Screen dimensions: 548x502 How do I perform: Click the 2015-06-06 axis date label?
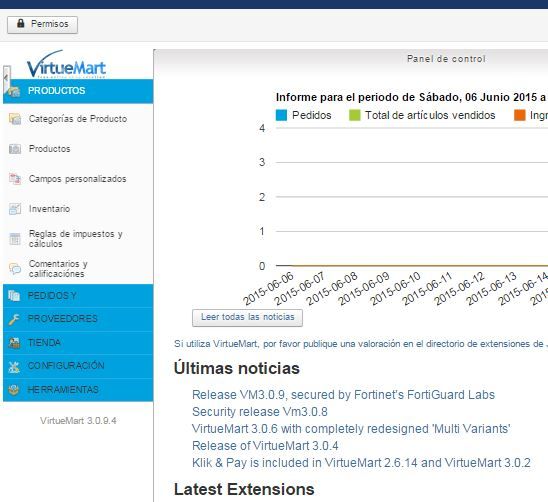click(268, 289)
